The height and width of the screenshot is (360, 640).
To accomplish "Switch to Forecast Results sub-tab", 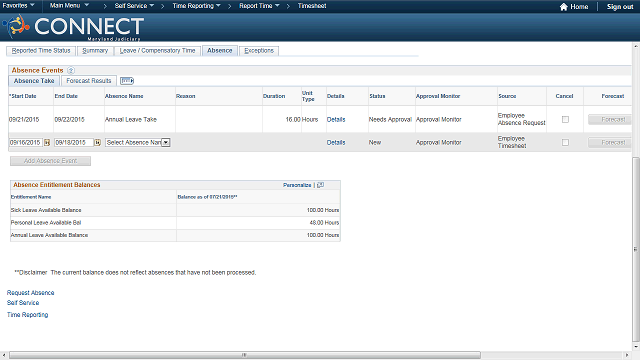I will coord(89,81).
